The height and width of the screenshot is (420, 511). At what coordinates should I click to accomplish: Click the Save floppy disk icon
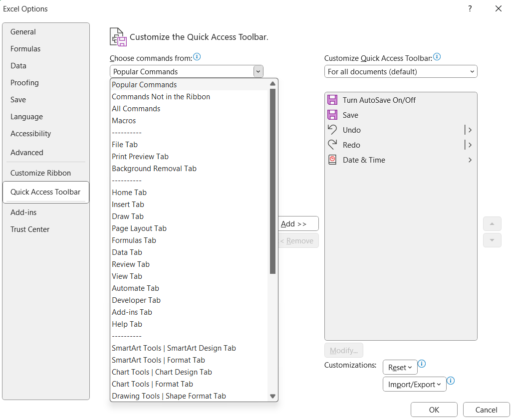332,115
